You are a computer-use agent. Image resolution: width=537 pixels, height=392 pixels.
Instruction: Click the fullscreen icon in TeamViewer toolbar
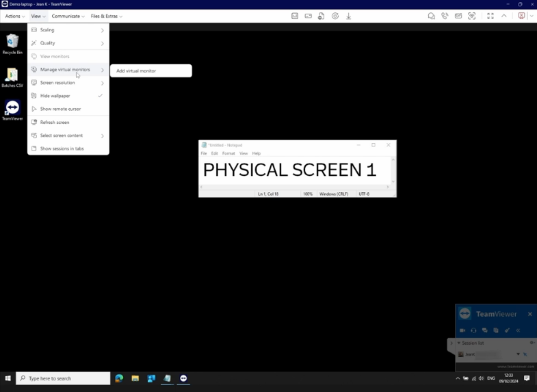(x=490, y=16)
